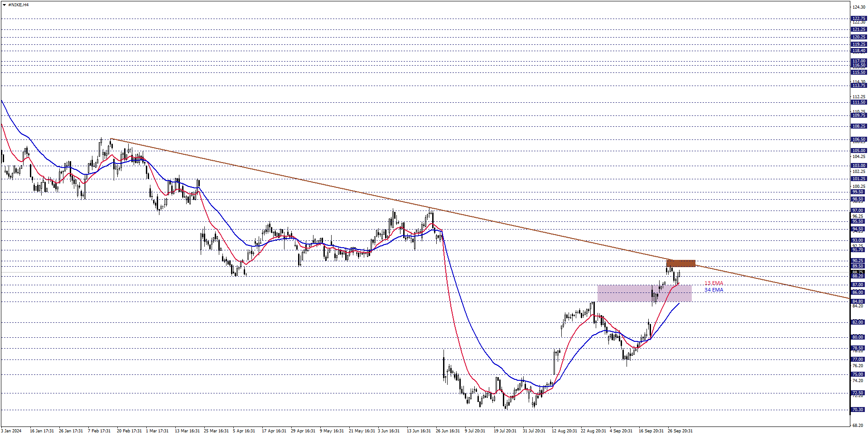Click the 98.50 price level label
Screen dimensions: 868x436
click(x=858, y=199)
